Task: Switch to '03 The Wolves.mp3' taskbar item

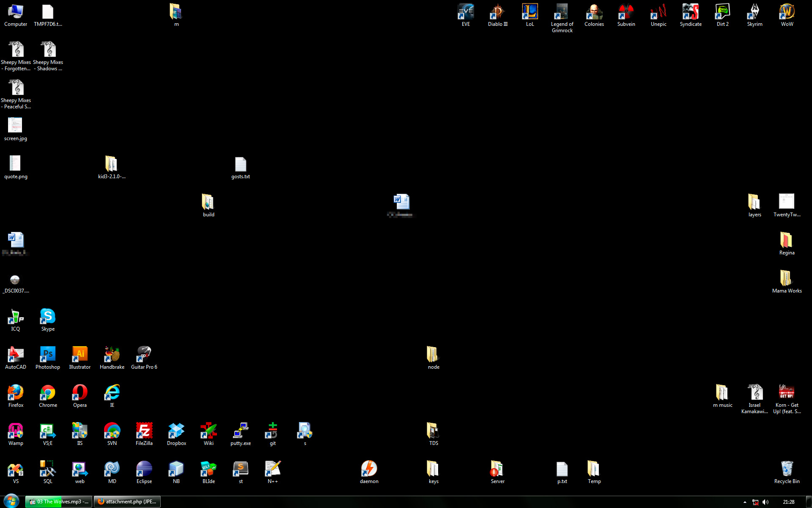Action: tap(59, 502)
